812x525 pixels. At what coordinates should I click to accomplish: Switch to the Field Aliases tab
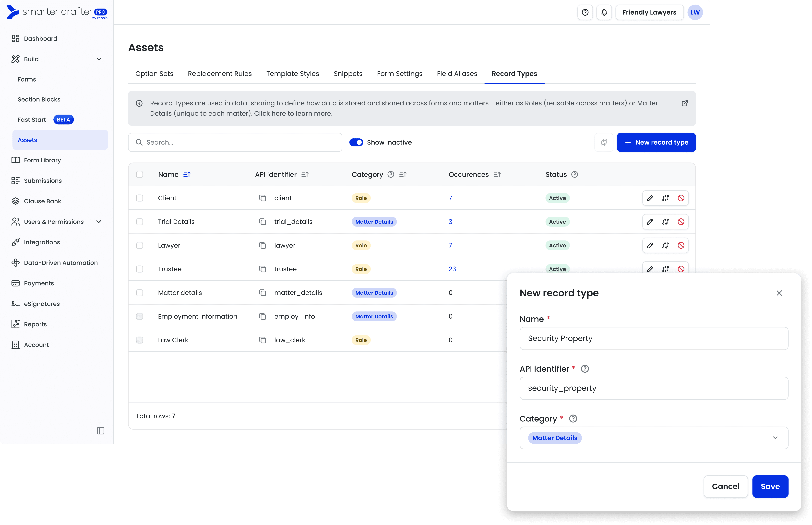tap(457, 74)
